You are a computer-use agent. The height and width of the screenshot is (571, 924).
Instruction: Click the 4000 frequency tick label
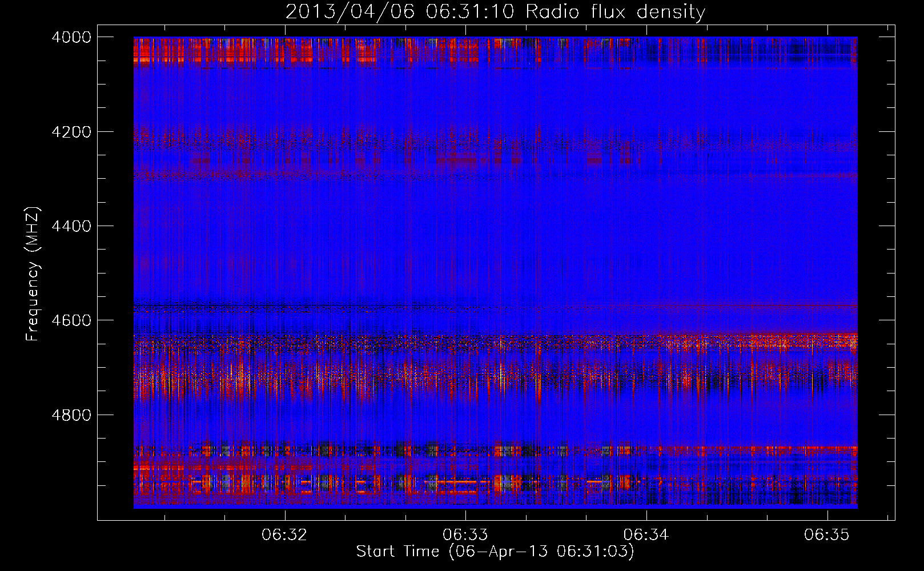[71, 37]
